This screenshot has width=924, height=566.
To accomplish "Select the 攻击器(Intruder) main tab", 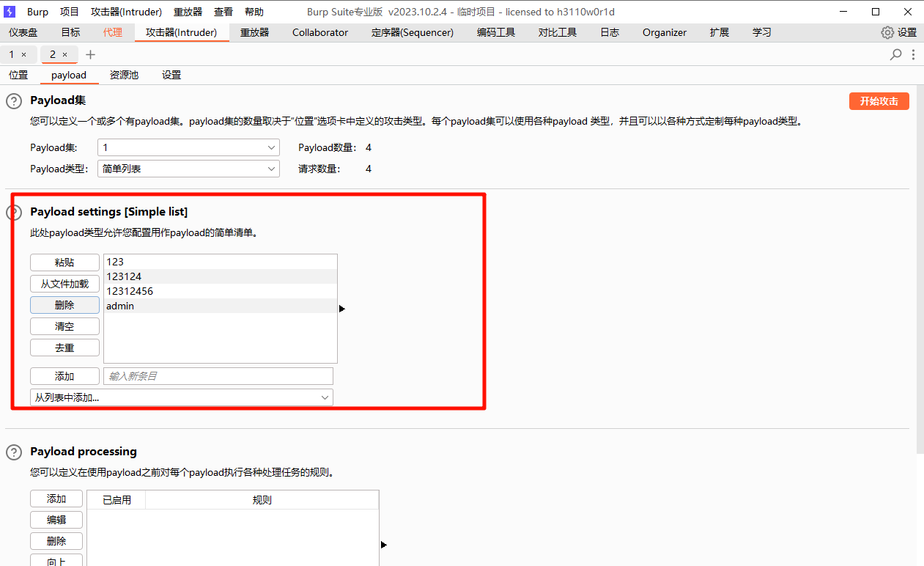I will [x=181, y=32].
